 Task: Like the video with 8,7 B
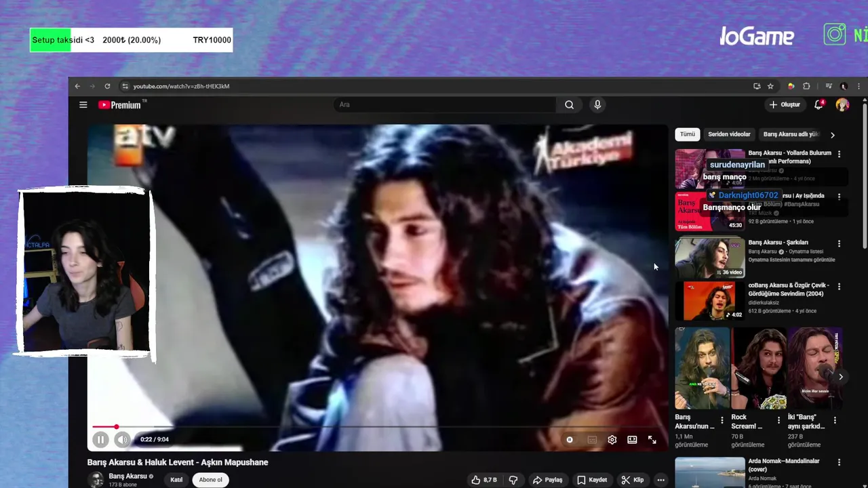click(484, 480)
